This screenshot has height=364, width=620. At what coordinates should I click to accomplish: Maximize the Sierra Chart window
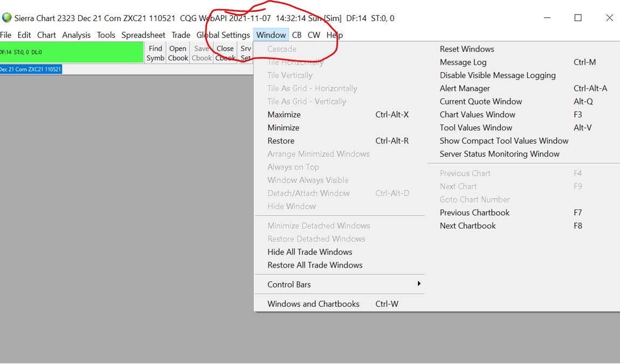(x=578, y=18)
